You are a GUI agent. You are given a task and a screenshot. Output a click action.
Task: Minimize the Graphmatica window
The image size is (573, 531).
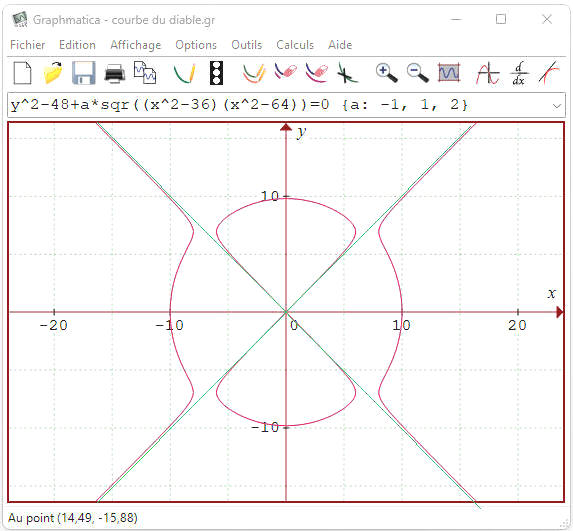point(456,19)
